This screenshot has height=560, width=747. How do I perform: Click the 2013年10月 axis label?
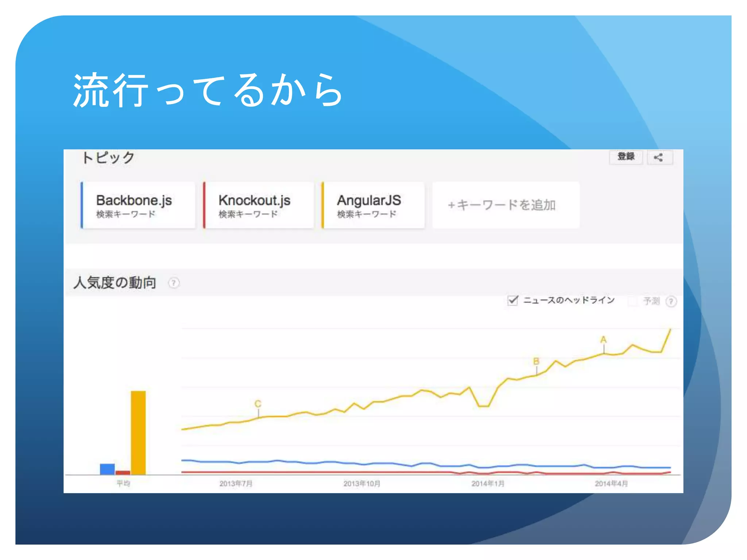pos(362,484)
